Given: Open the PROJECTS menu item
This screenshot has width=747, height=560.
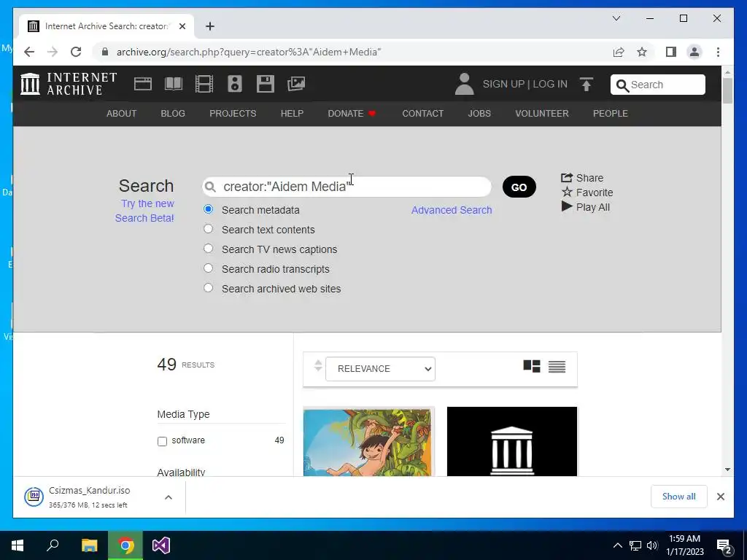Looking at the screenshot, I should 233,113.
